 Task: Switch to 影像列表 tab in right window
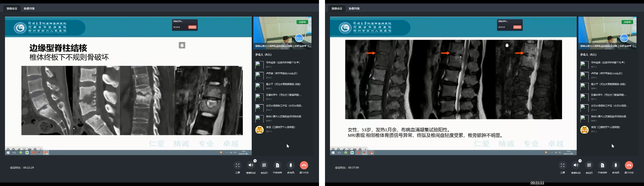tap(354, 8)
